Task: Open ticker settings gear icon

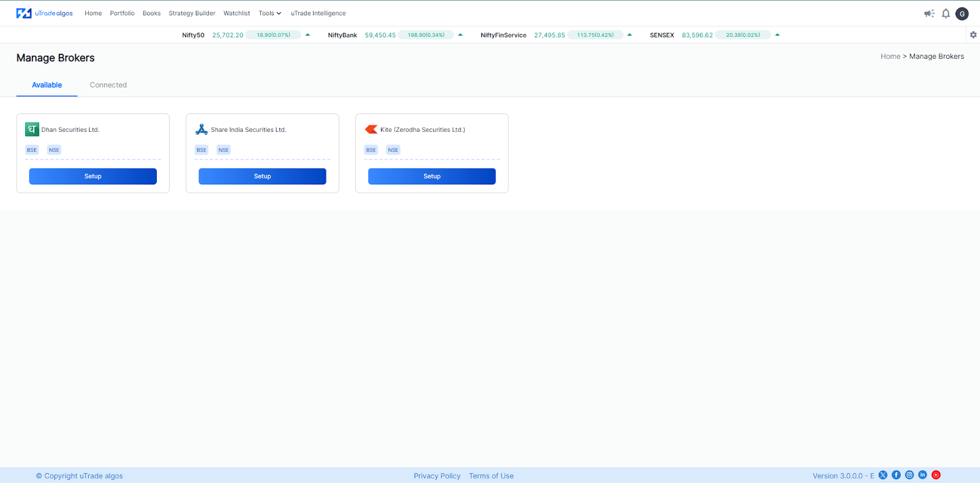Action: click(973, 35)
